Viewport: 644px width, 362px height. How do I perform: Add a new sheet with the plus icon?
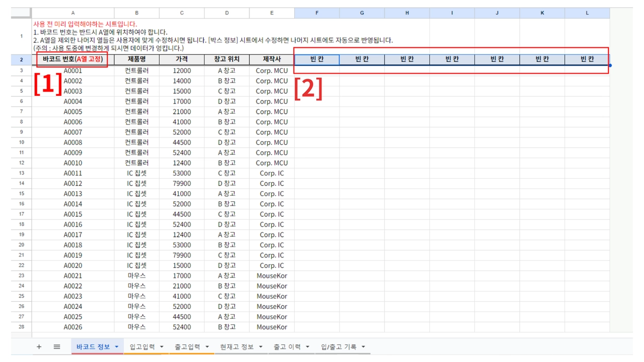coord(39,347)
